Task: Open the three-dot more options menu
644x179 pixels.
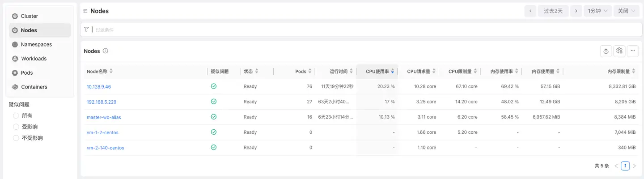Action: tap(633, 51)
